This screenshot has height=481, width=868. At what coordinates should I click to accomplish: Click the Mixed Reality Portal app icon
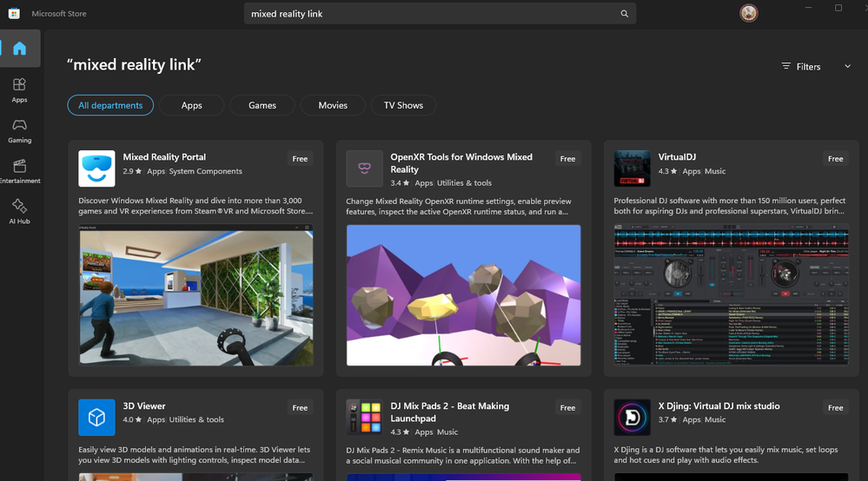(96, 168)
